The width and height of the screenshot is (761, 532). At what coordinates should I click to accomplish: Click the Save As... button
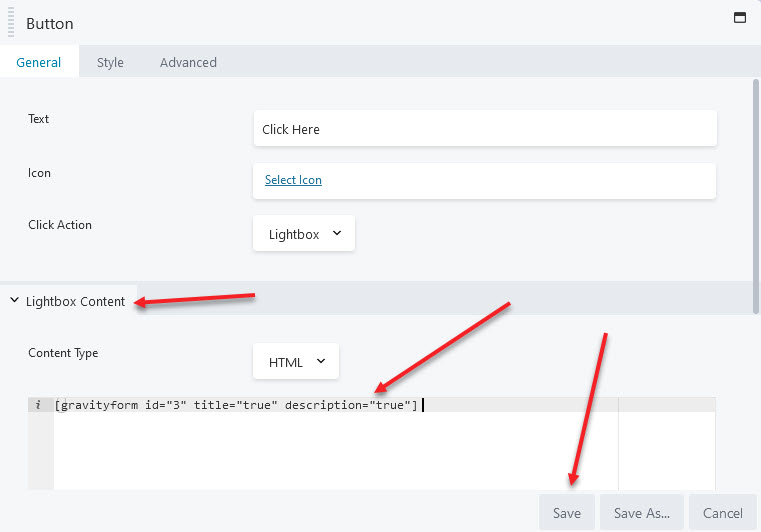pyautogui.click(x=642, y=513)
